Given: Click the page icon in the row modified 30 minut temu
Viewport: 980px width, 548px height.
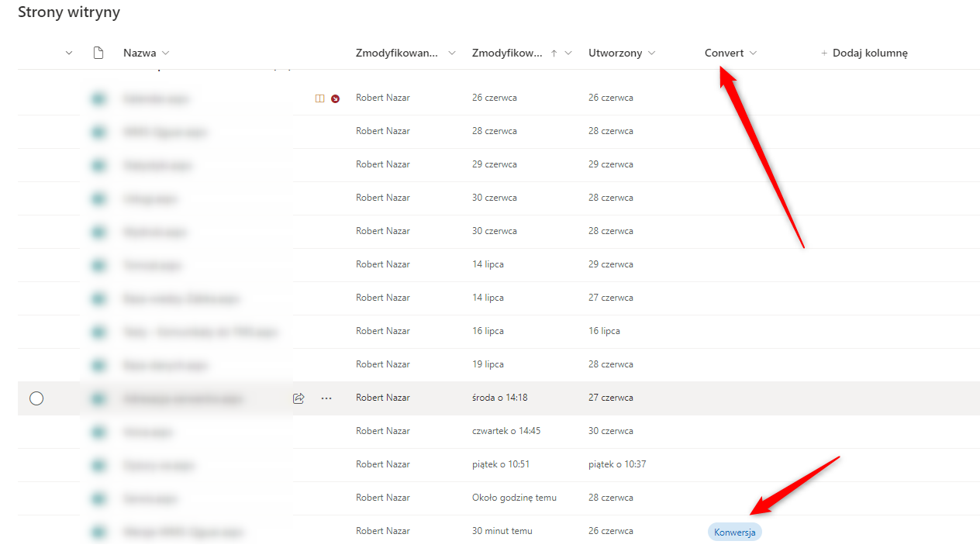Looking at the screenshot, I should [98, 532].
